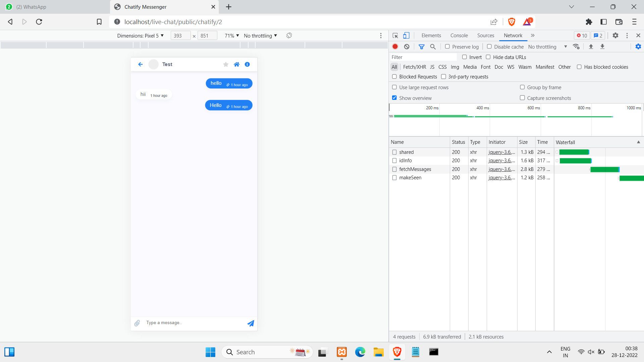
Task: Sort by Waterfall column header
Action: (x=598, y=142)
